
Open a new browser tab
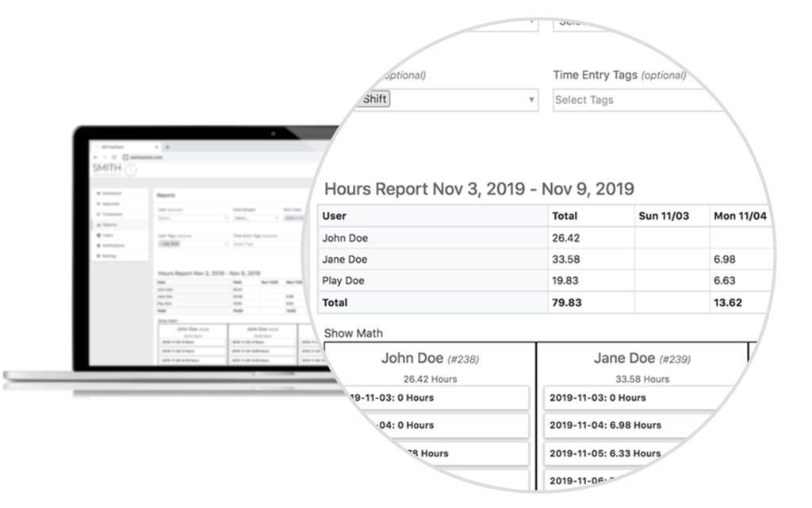pos(167,147)
